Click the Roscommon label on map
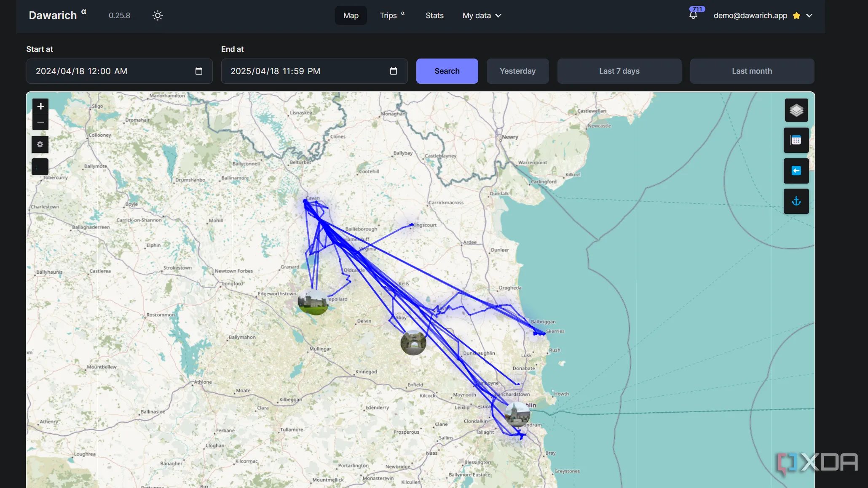The height and width of the screenshot is (488, 868). [160, 315]
